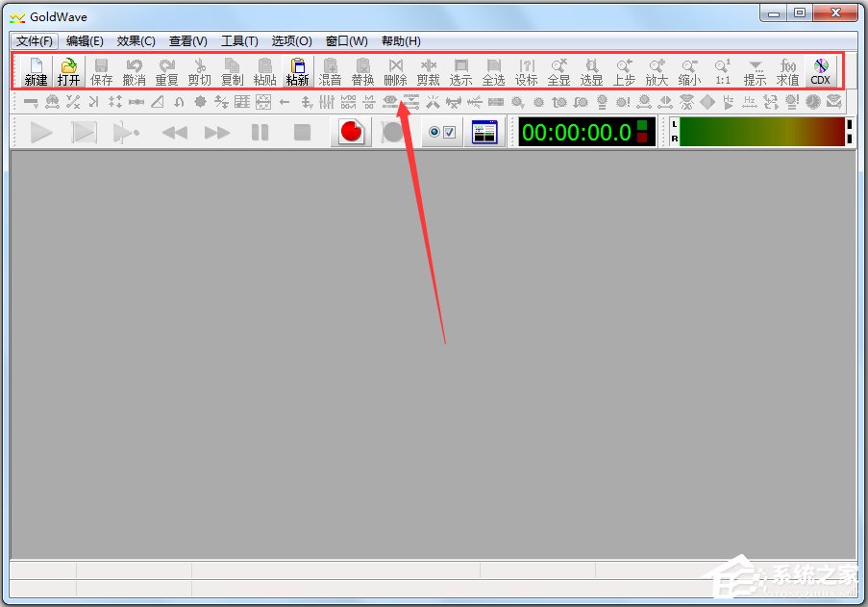Open the 帮助(H) menu
868x607 pixels.
click(401, 41)
